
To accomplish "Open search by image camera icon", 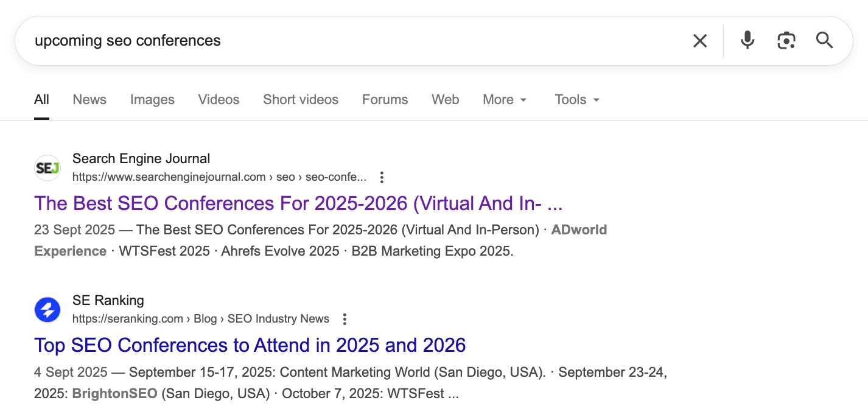I will click(786, 41).
